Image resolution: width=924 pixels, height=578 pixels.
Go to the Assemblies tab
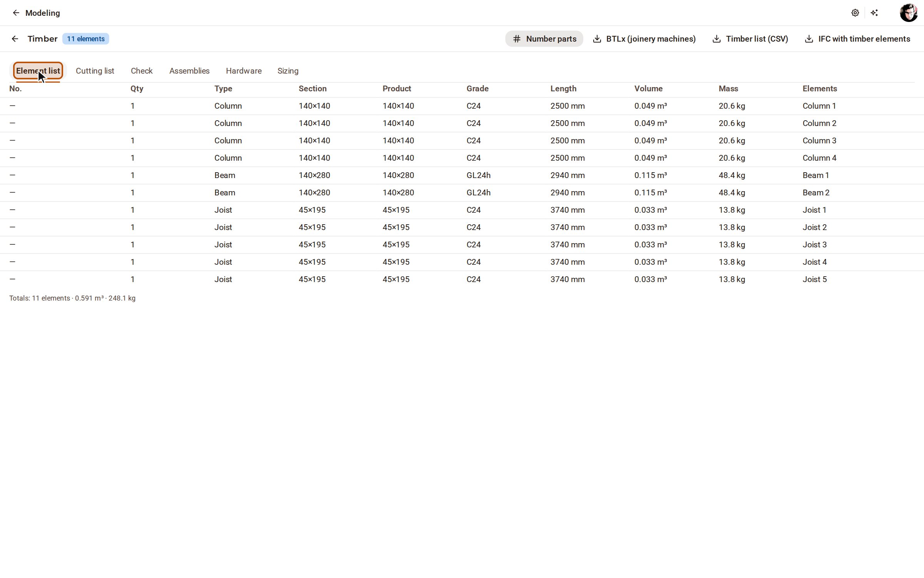pos(189,71)
